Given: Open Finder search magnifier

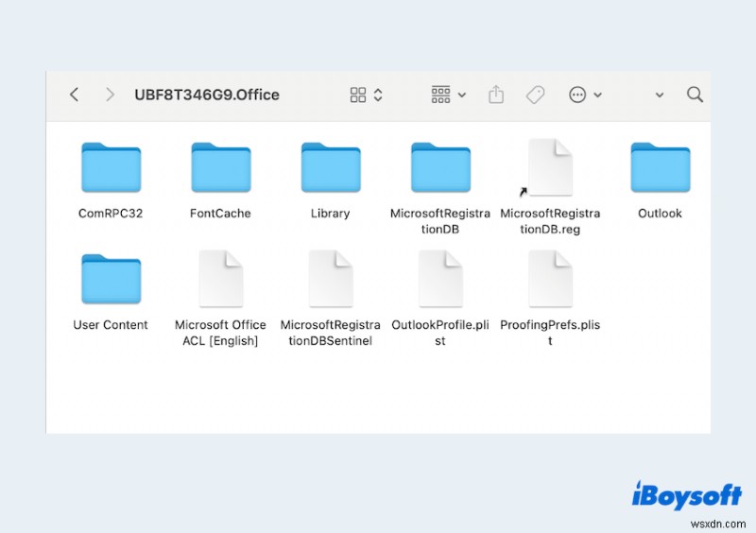Looking at the screenshot, I should [x=695, y=95].
